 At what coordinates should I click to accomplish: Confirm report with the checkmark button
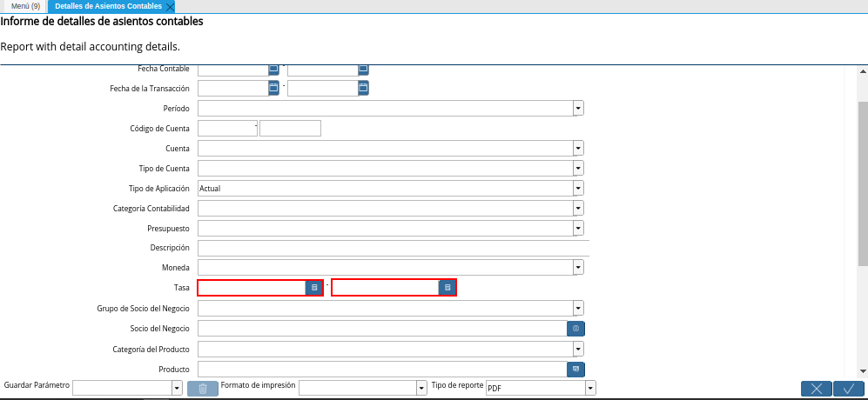pyautogui.click(x=849, y=389)
